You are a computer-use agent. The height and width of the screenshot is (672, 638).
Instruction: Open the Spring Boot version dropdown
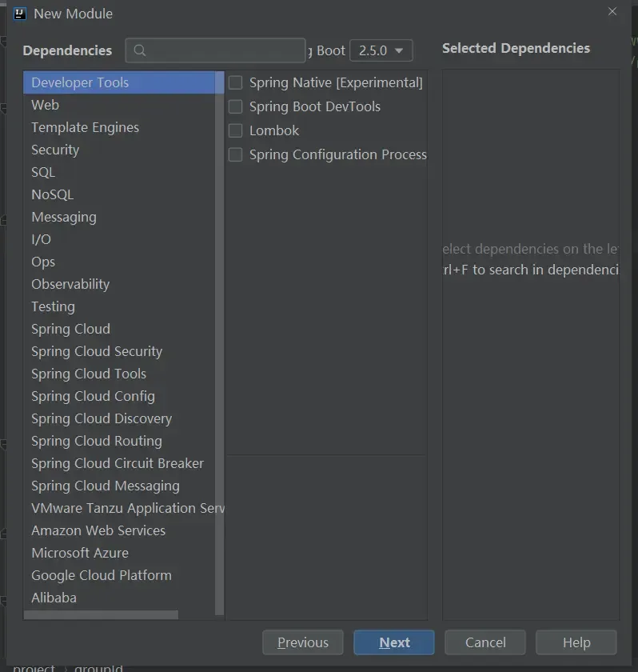(381, 50)
